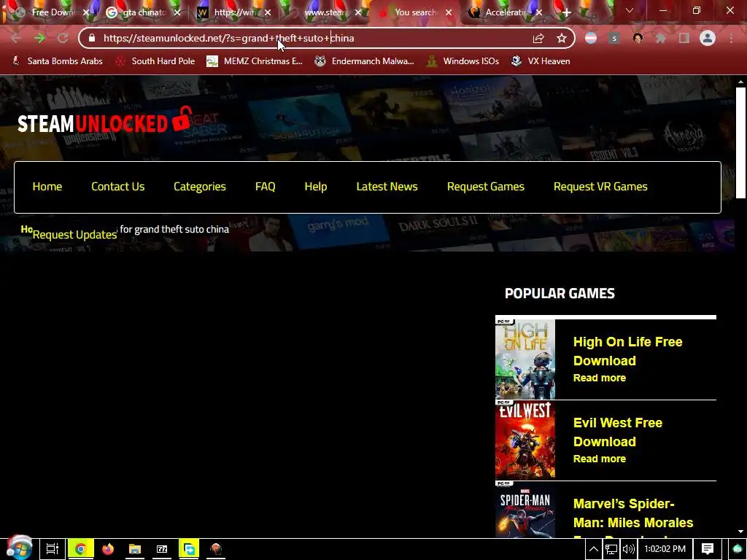747x560 pixels.
Task: Open Request VR Games page
Action: coord(600,187)
